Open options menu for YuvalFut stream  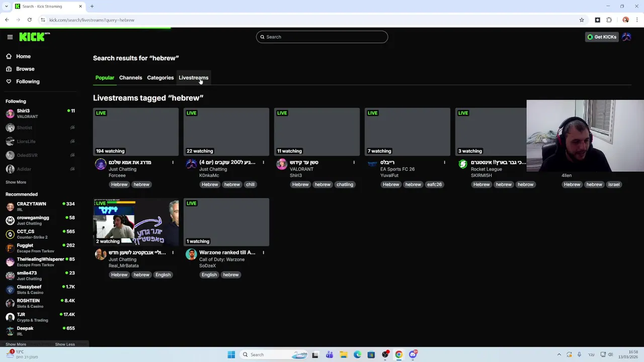(444, 162)
